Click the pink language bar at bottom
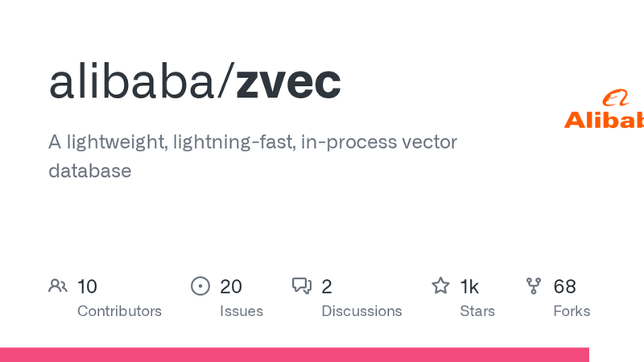 coord(295,355)
